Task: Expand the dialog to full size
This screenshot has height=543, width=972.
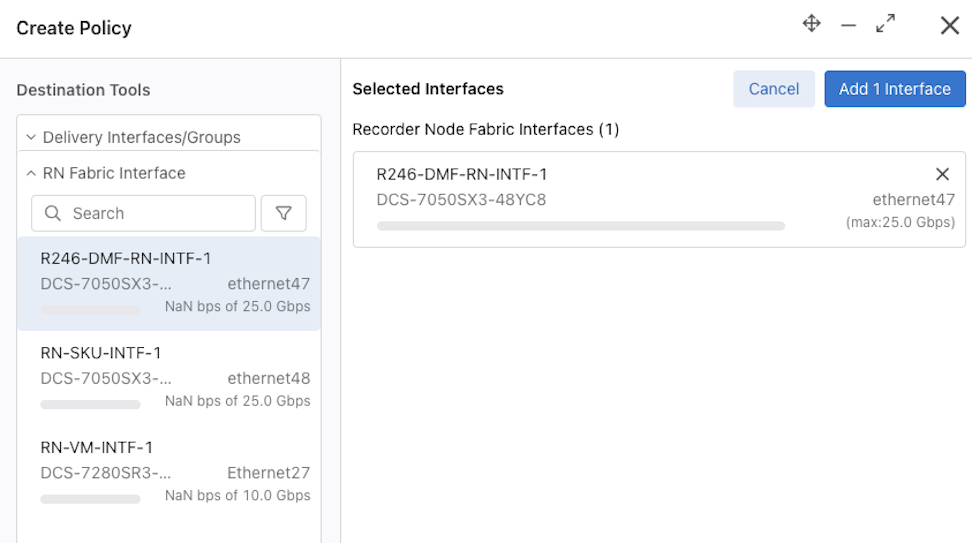Action: coord(885,24)
